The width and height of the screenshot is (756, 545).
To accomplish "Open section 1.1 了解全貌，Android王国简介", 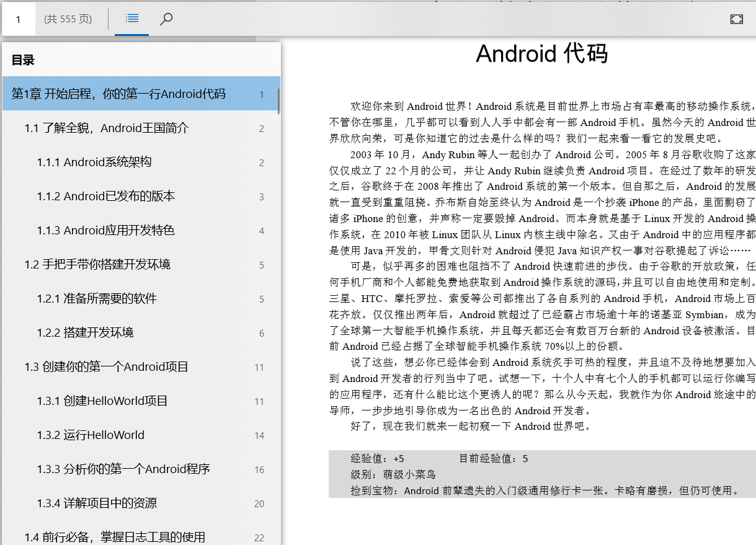I will [x=141, y=128].
